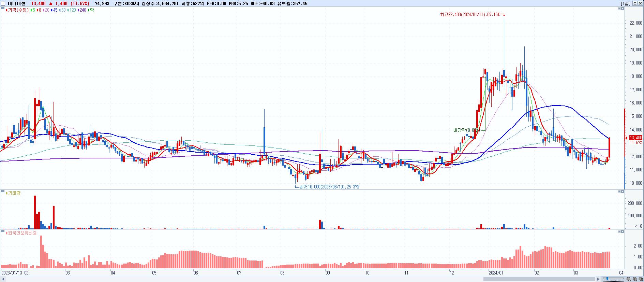Click the 외국인보유비중 pane label
The width and height of the screenshot is (644, 282).
click(x=23, y=233)
